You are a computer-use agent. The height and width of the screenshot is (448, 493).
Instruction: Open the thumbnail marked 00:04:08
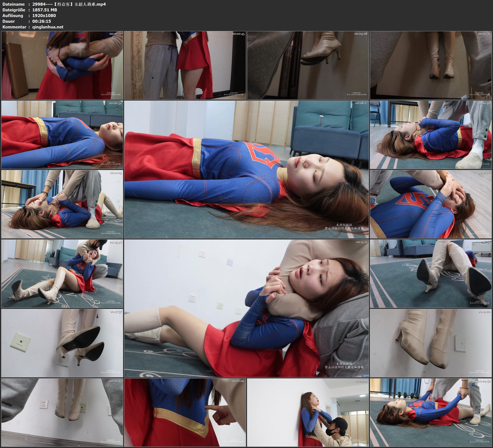(308, 65)
